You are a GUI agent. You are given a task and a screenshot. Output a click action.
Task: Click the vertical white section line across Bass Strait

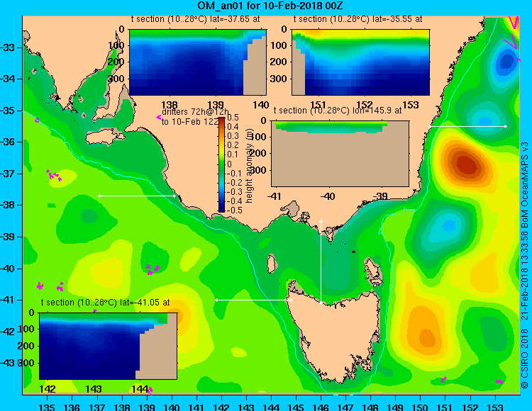click(321, 262)
